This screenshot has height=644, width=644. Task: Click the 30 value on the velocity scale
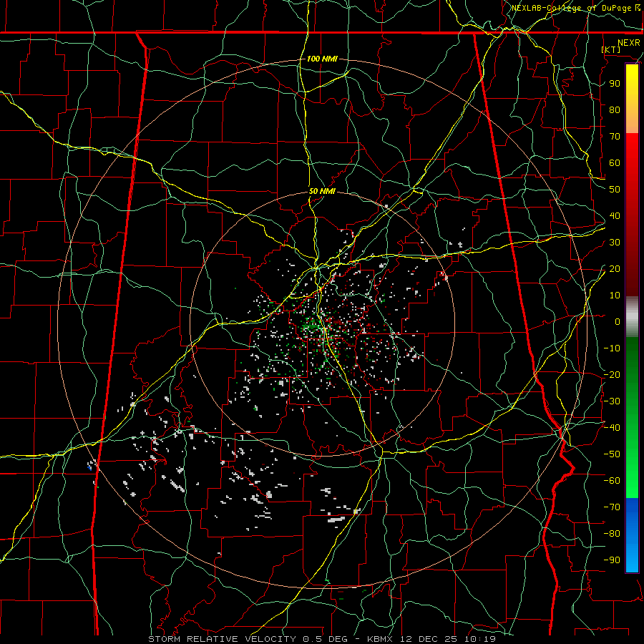(615, 243)
